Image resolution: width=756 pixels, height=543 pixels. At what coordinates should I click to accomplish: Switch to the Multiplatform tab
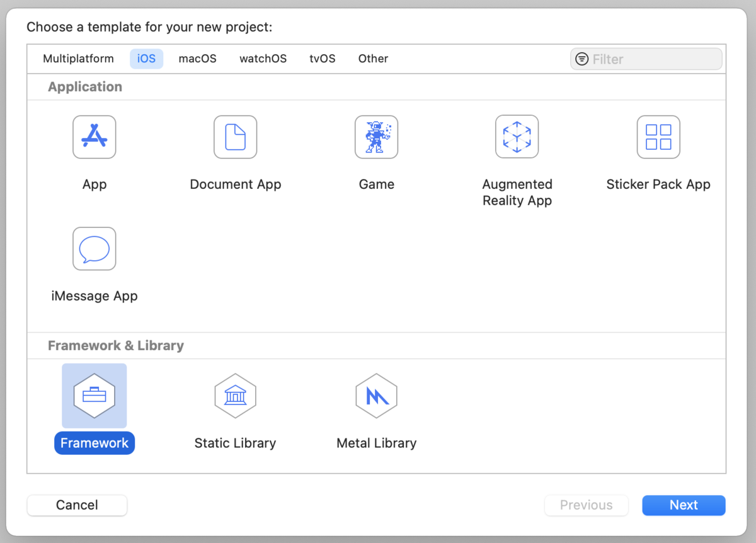78,59
